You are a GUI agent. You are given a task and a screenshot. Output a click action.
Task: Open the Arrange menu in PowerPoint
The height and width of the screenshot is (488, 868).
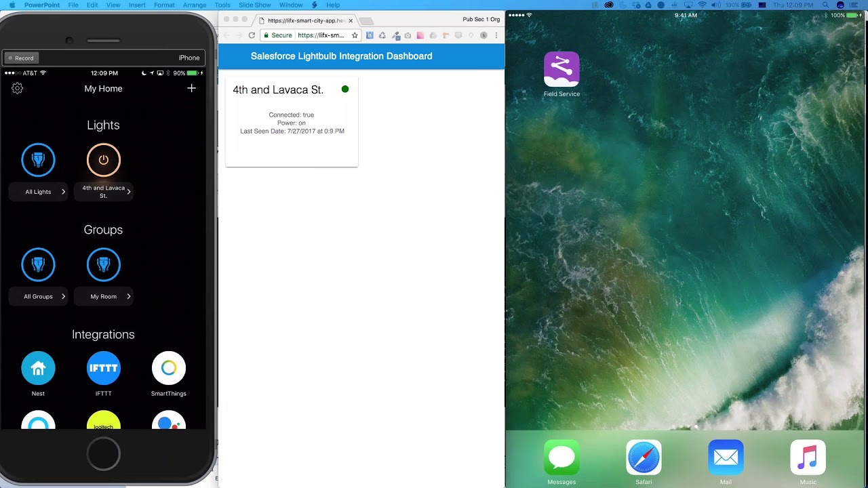pos(195,5)
